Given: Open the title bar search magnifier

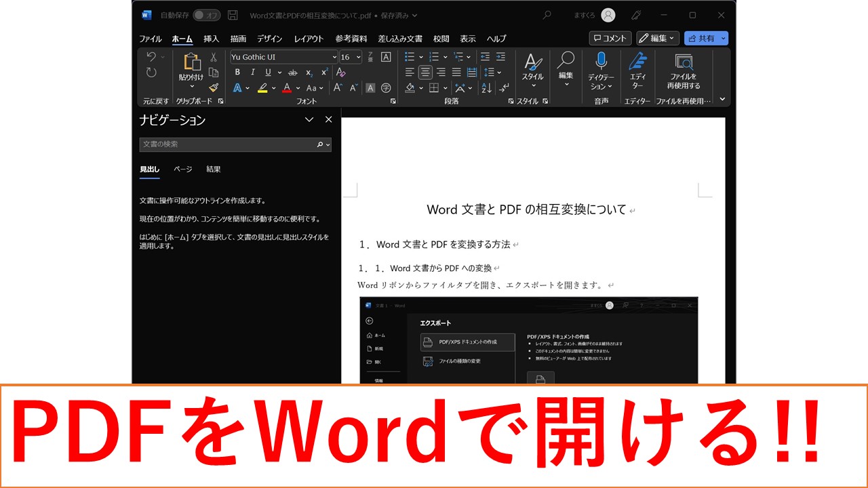Looking at the screenshot, I should (547, 15).
